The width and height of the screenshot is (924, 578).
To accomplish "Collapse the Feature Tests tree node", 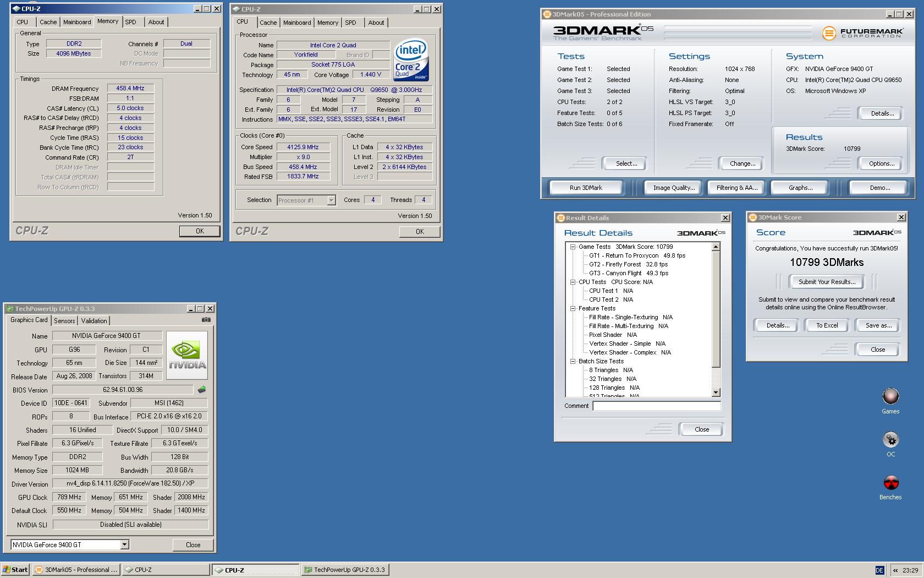I will point(573,309).
